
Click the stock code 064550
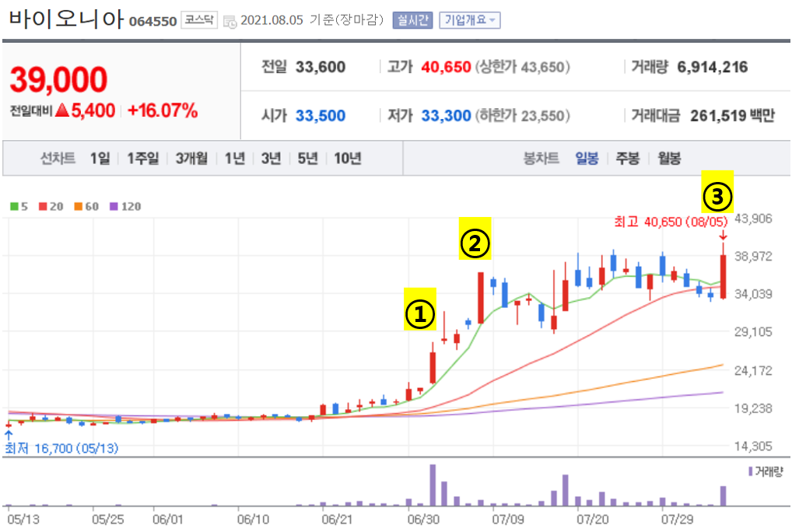[152, 22]
